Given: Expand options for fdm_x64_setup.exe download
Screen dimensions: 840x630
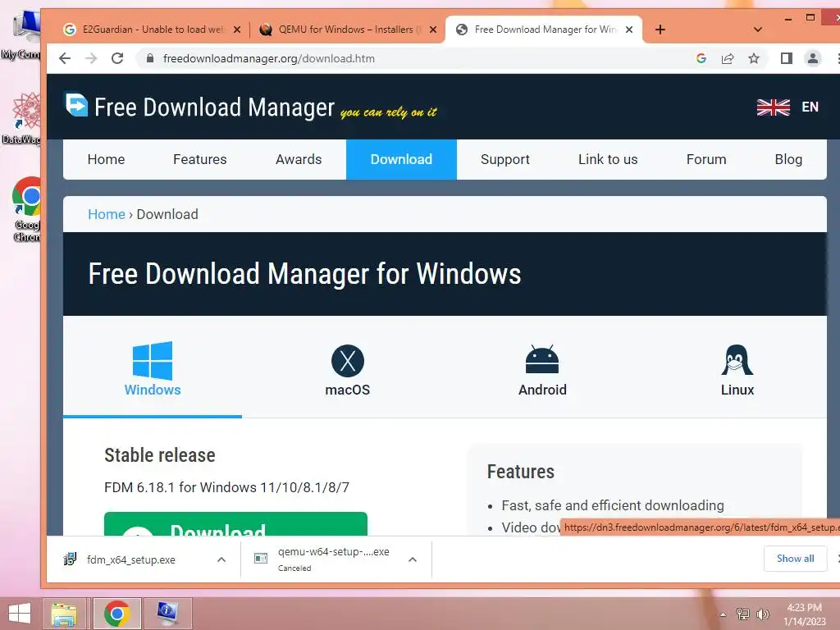Looking at the screenshot, I should click(221, 559).
